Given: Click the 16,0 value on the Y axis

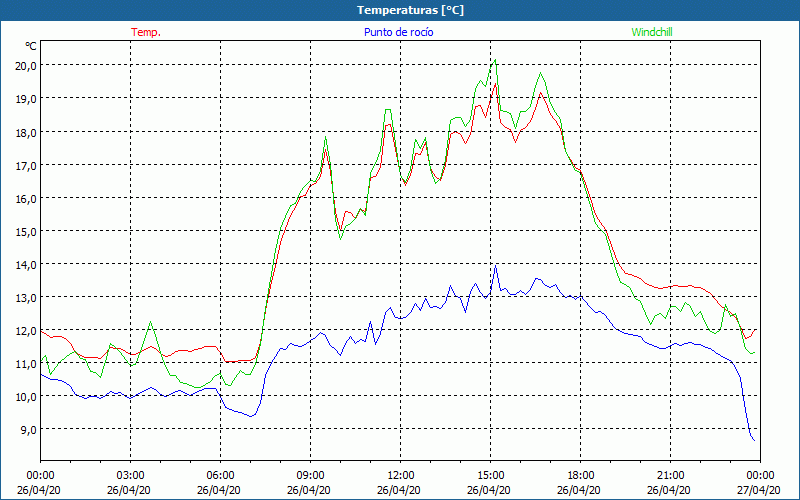Looking at the screenshot, I should tap(26, 198).
